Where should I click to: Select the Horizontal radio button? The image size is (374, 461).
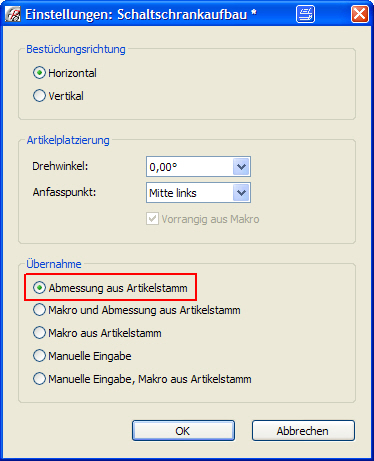coord(39,73)
